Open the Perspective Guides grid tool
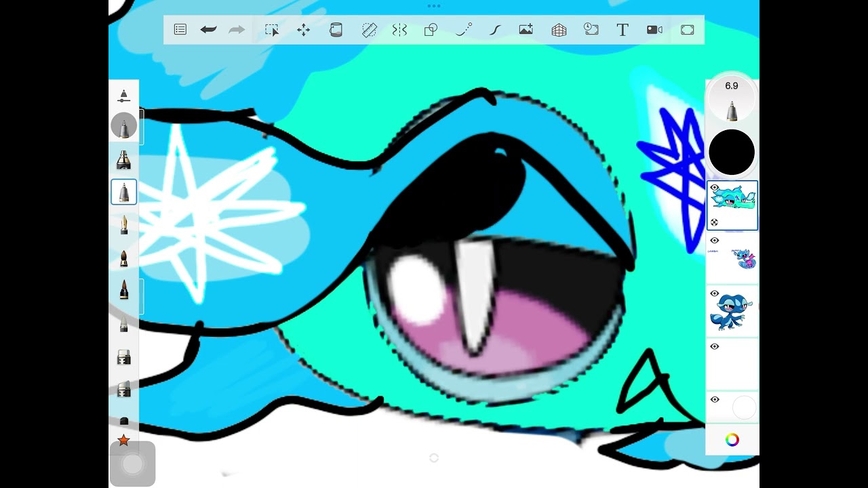This screenshot has height=488, width=868. pos(559,30)
